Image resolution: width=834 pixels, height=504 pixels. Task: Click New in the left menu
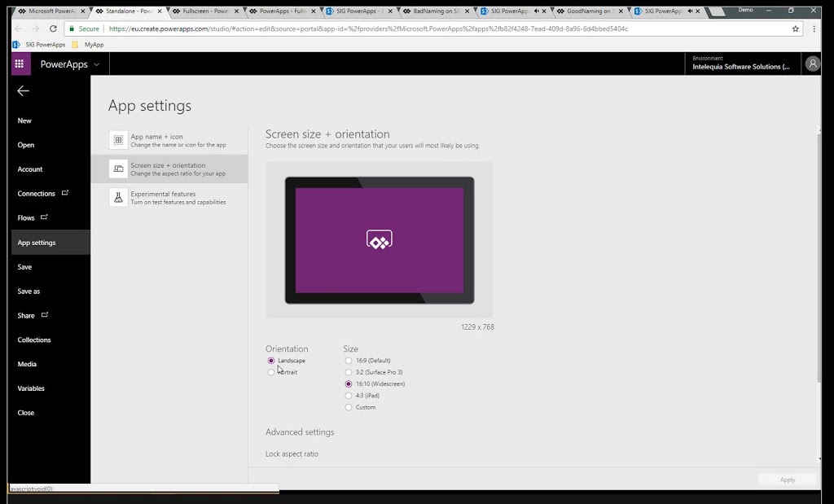click(24, 121)
